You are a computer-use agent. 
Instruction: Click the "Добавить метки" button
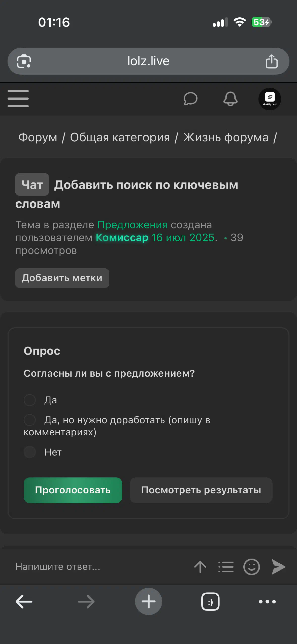[62, 278]
